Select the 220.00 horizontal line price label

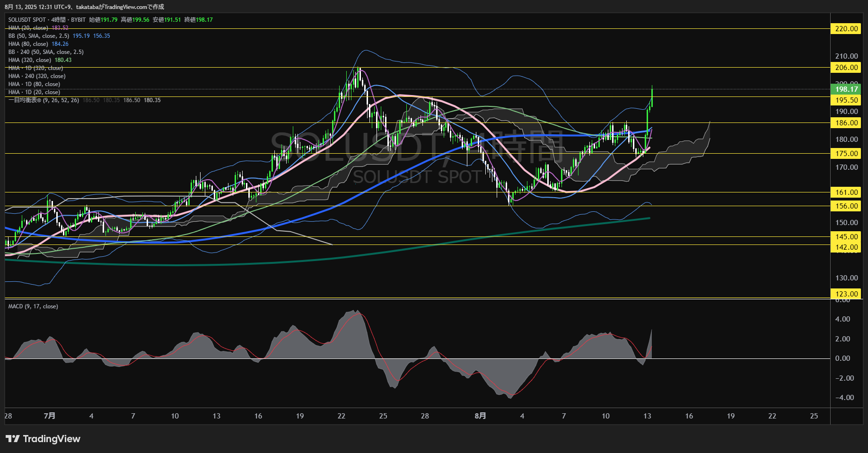[x=846, y=29]
